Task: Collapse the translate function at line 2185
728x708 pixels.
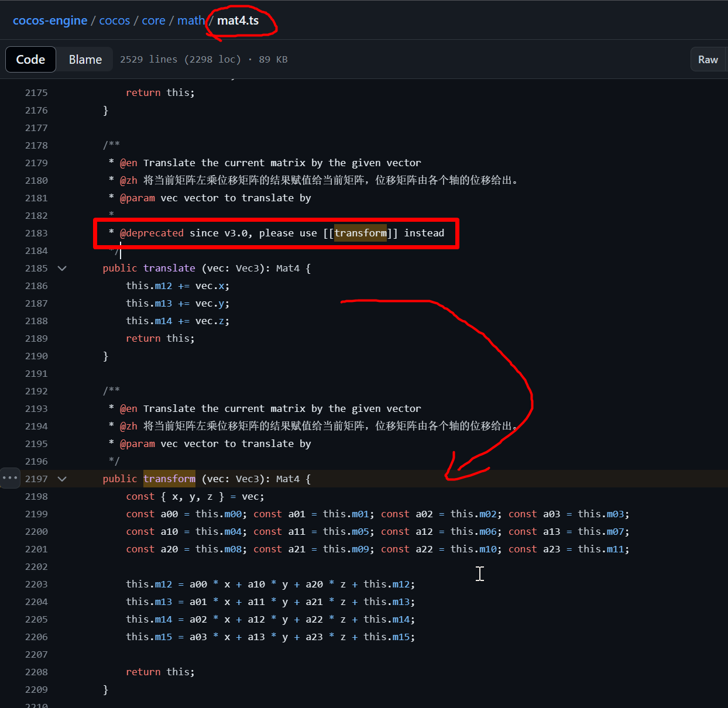Action: tap(62, 268)
